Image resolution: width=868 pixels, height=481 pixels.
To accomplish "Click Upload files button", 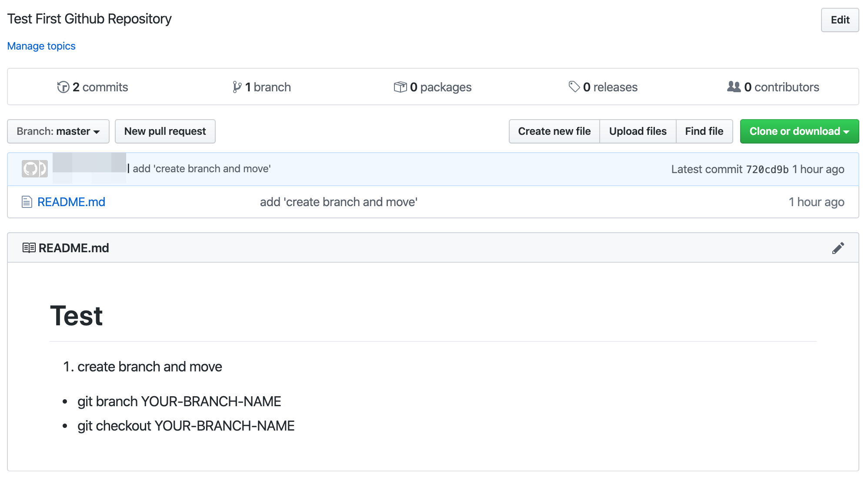I will [638, 131].
